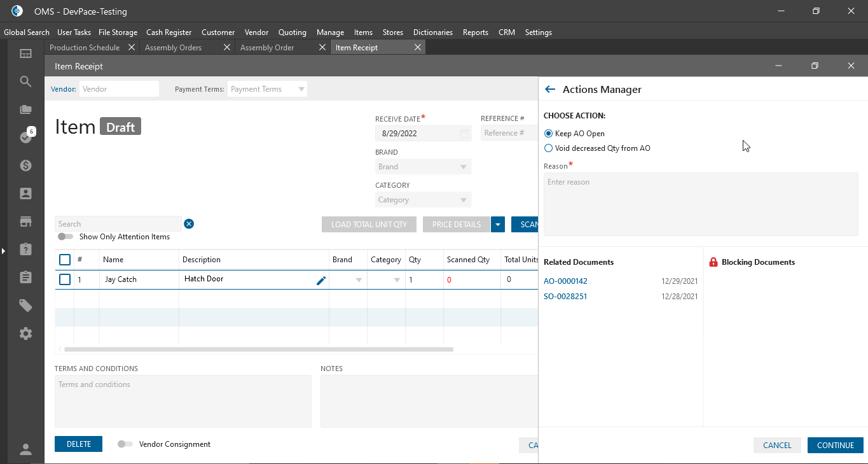The height and width of the screenshot is (464, 868).
Task: Check the Jay Catch row checkbox
Action: 65,279
